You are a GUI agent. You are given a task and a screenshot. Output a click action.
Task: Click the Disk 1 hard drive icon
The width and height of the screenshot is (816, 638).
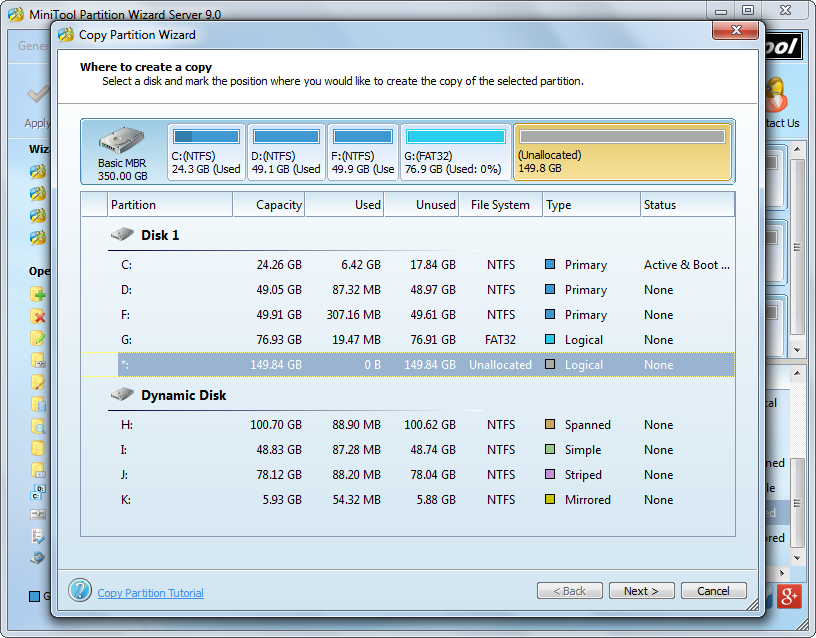click(x=122, y=234)
